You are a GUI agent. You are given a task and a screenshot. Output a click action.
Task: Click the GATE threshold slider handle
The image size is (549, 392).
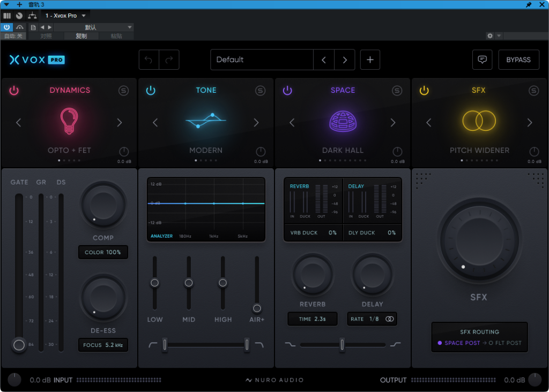[19, 345]
